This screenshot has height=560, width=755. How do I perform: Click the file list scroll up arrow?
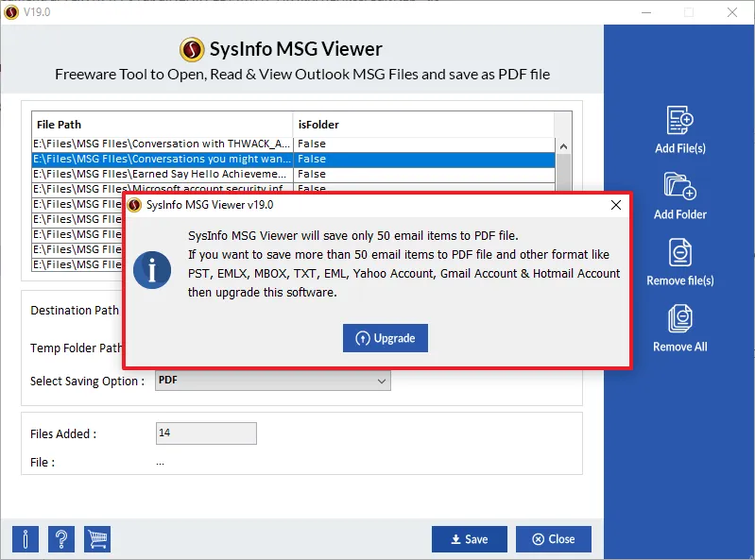tap(563, 146)
